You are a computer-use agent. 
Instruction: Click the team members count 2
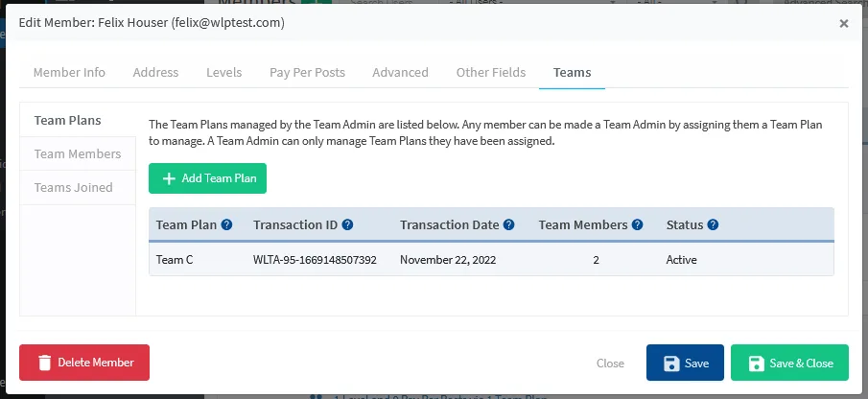coord(597,260)
